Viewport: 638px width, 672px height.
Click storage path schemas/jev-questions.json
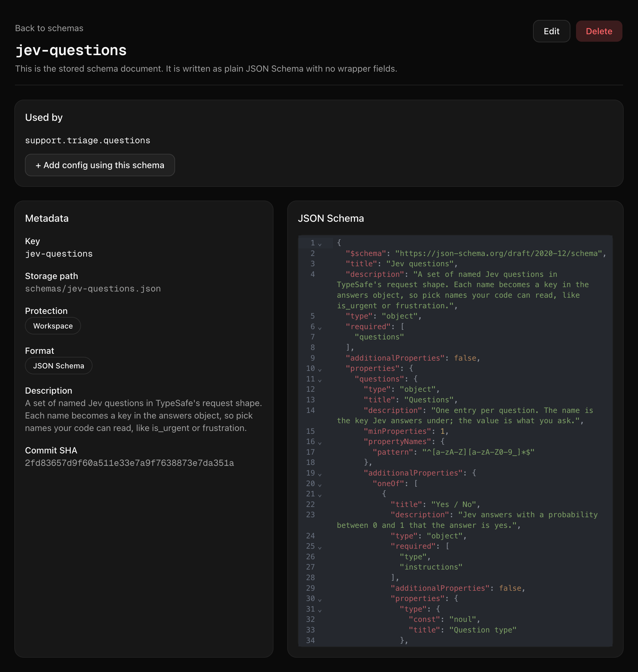pos(93,289)
